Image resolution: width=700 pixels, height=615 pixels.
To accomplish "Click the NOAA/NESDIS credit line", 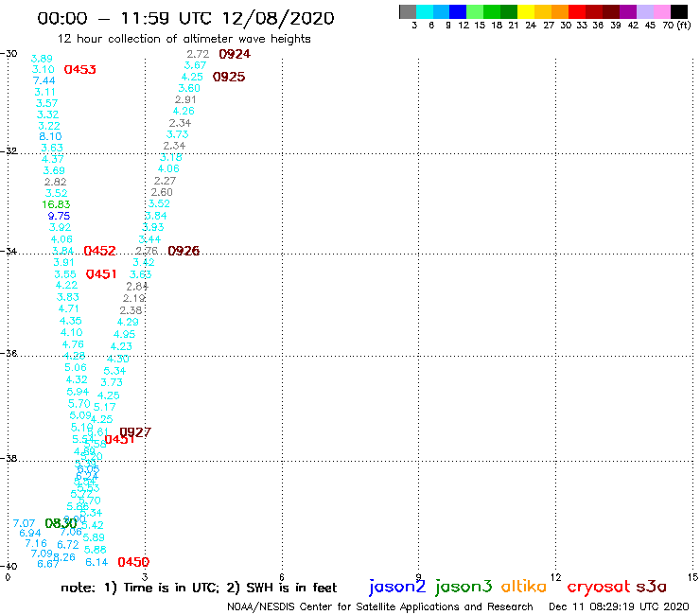I will [380, 606].
